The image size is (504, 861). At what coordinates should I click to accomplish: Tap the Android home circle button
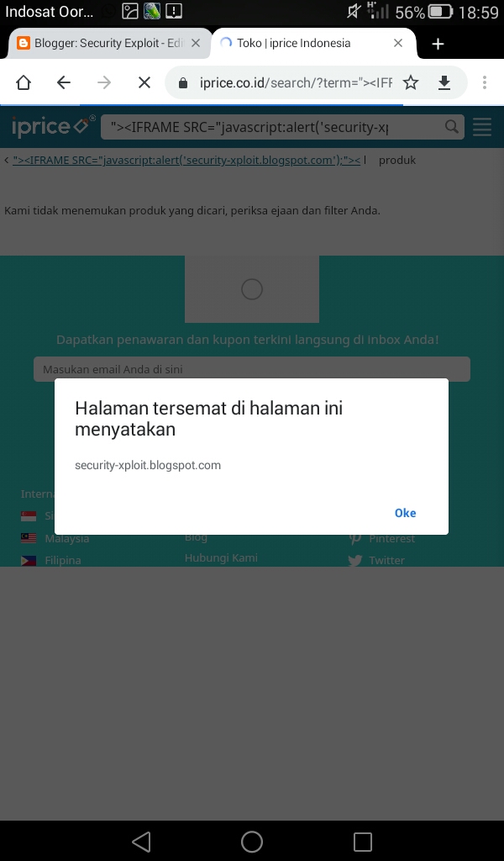[252, 841]
